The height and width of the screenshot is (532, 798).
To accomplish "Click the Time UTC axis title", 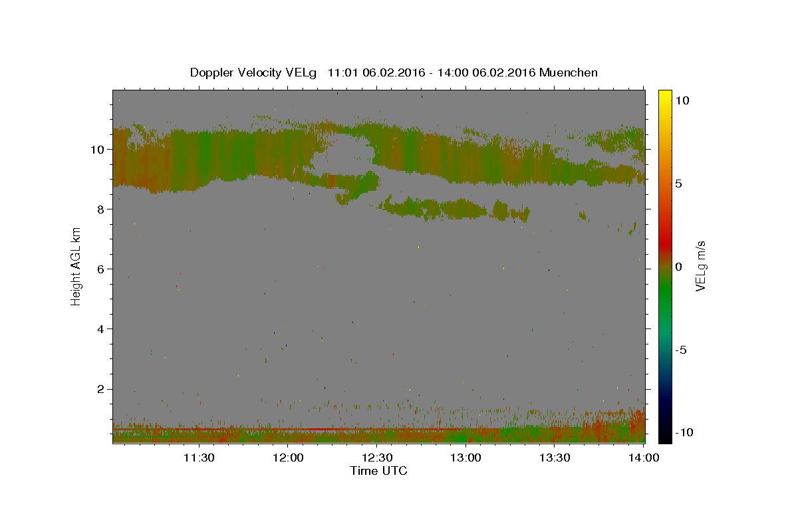I will point(378,471).
